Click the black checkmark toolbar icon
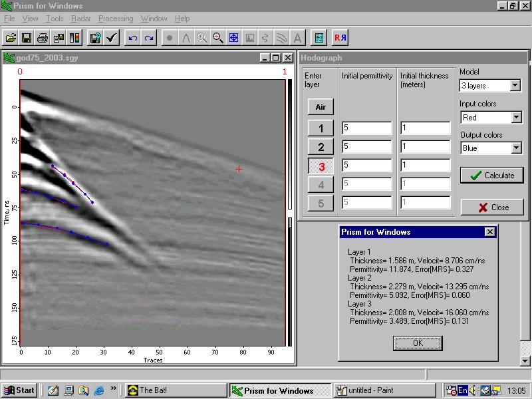Screen dimensions: 532x399 click(112, 37)
